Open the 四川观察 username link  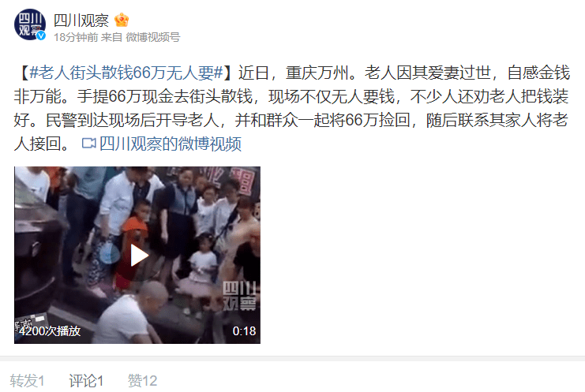81,21
